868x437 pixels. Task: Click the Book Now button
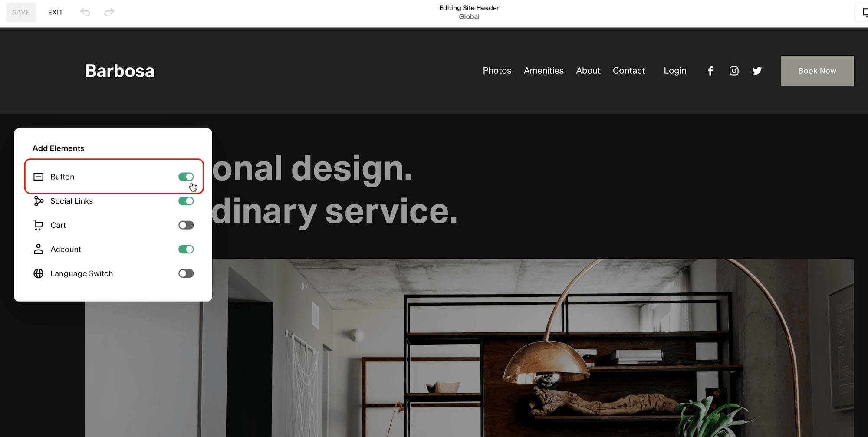(817, 71)
